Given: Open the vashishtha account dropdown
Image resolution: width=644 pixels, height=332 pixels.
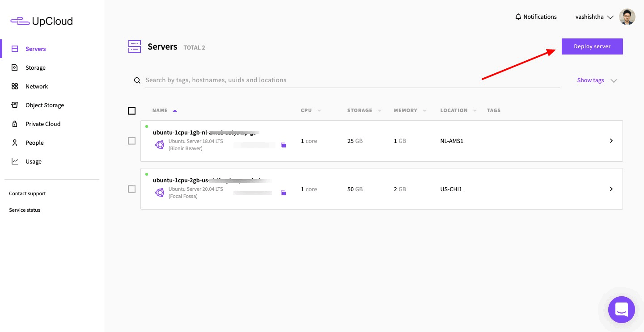Looking at the screenshot, I should 594,17.
